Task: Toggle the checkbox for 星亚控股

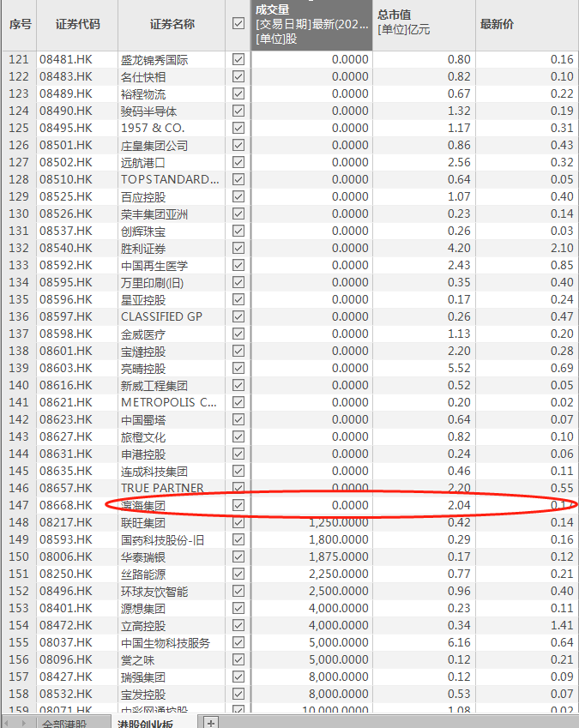Action: point(238,299)
